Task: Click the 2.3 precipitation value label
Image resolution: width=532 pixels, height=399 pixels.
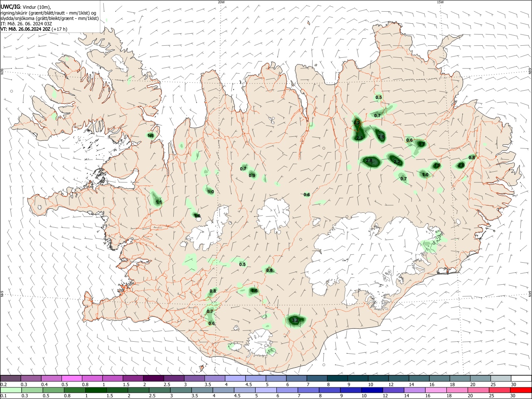Action: [x=360, y=138]
